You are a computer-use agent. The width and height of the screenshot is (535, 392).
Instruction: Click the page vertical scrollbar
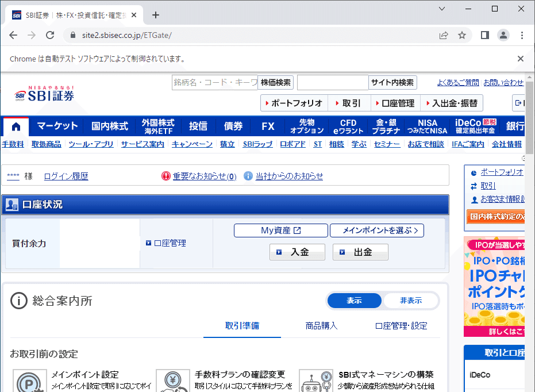tap(529, 117)
